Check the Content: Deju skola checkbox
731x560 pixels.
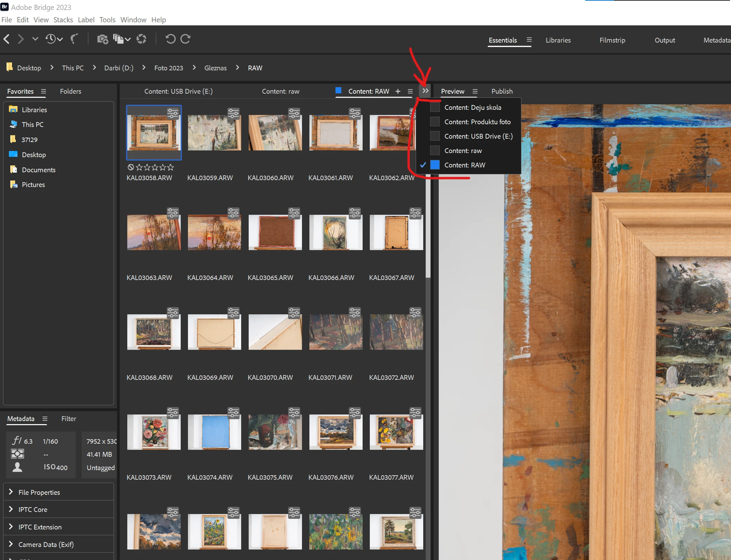click(435, 107)
